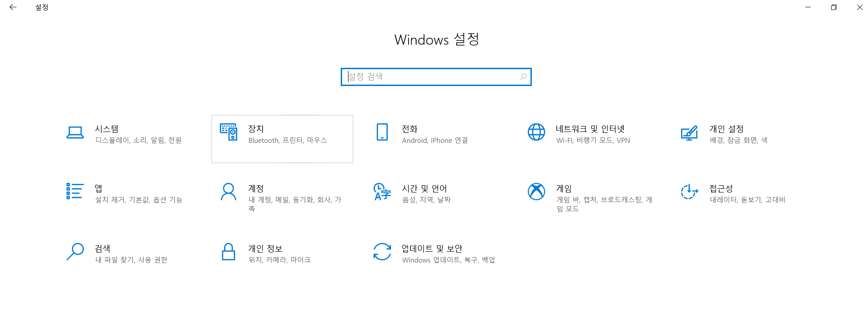868x329 pixels.
Task: Open the 개인 설정 title
Action: click(x=727, y=129)
